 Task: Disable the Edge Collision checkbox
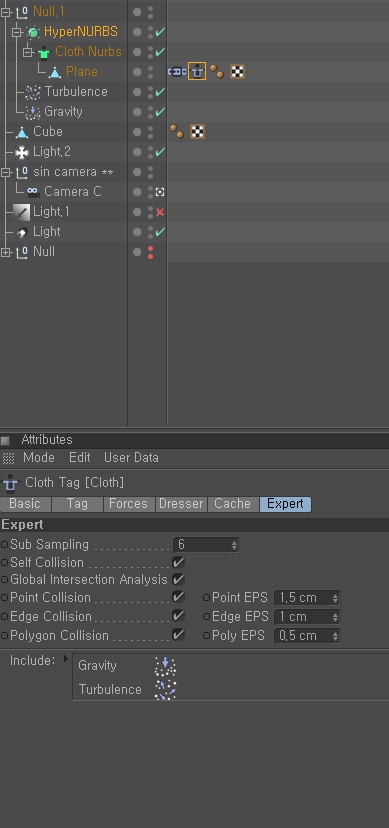click(x=178, y=616)
